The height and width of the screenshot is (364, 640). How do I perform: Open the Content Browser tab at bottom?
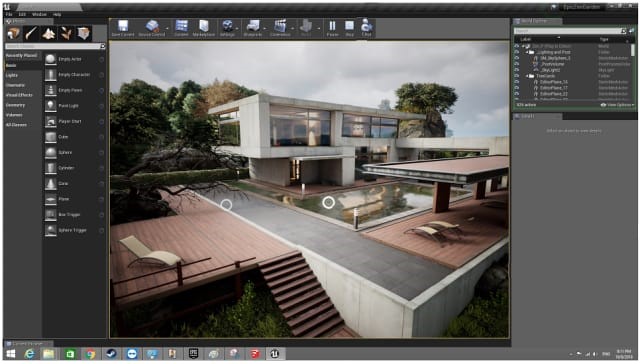[x=28, y=344]
